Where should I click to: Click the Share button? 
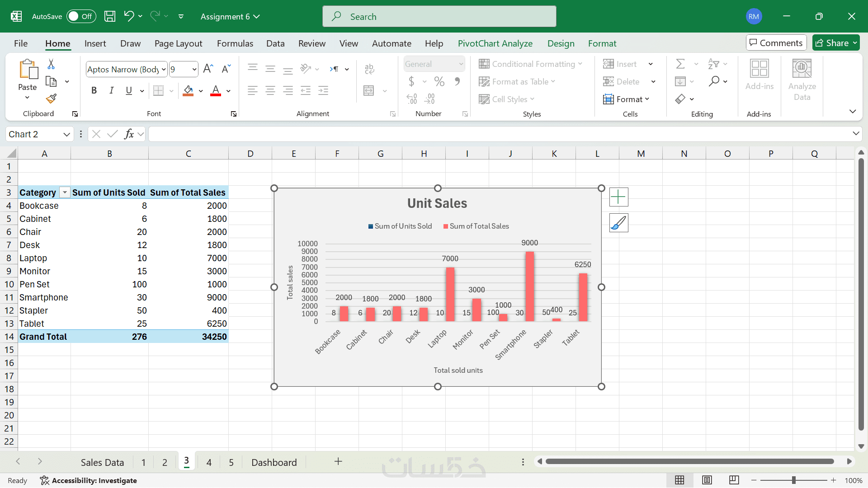click(x=836, y=43)
